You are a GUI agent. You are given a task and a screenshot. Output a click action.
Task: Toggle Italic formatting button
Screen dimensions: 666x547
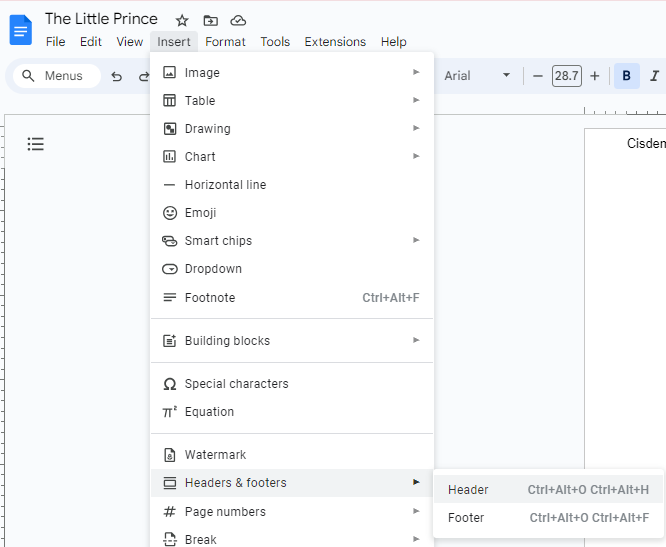point(655,76)
